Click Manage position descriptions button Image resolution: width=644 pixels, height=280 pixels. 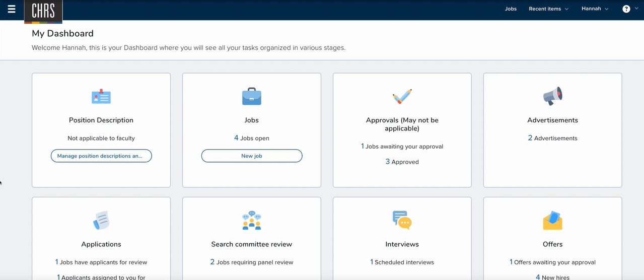(101, 156)
